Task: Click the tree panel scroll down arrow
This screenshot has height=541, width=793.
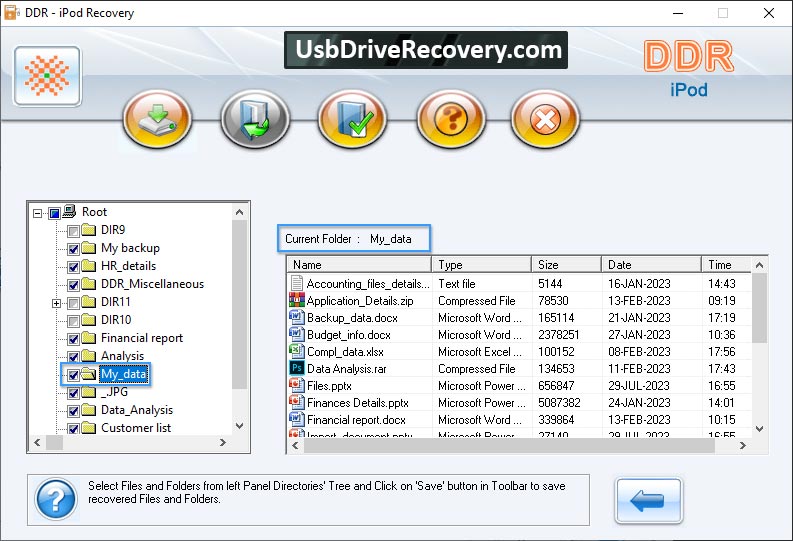Action: [x=240, y=426]
